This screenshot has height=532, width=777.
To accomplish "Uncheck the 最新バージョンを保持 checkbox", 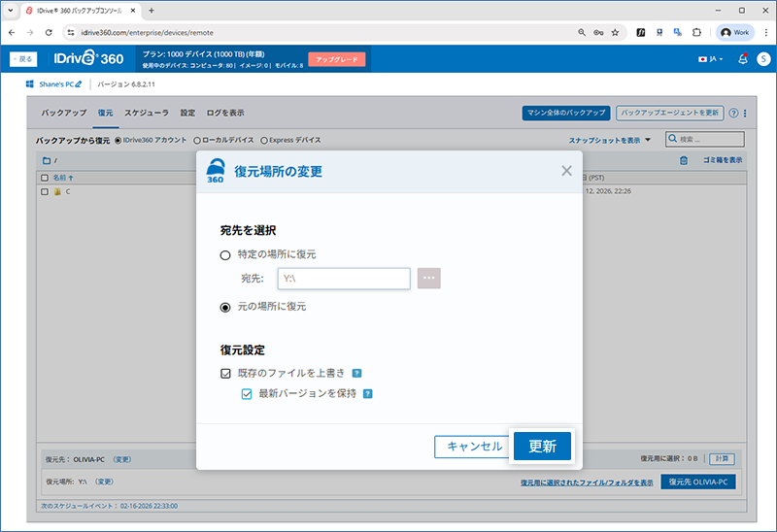I will (x=247, y=394).
